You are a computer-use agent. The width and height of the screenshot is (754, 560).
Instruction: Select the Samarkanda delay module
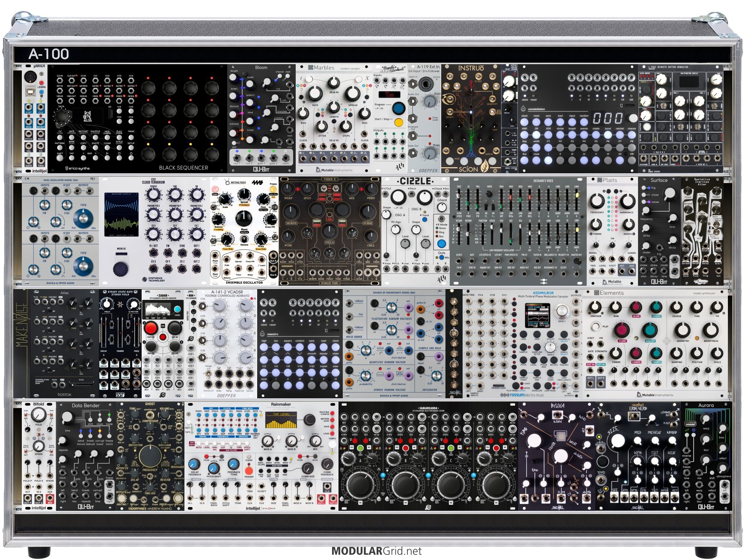pyautogui.click(x=428, y=456)
